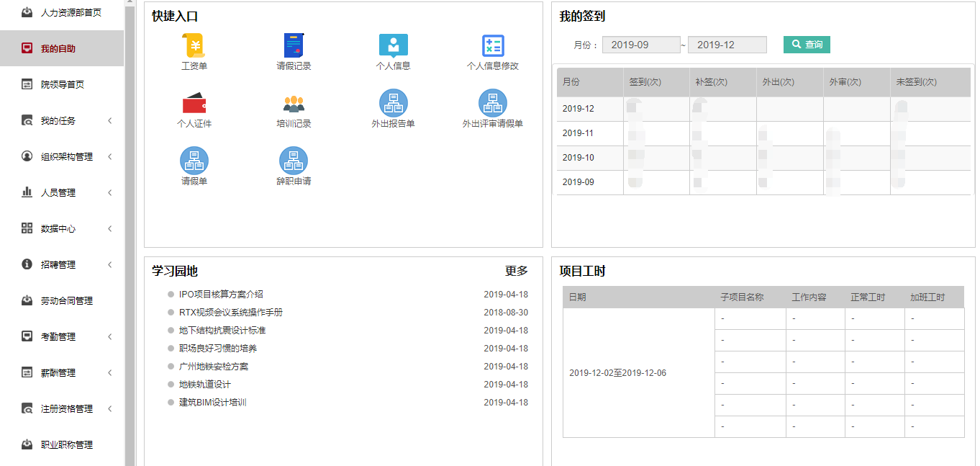Open 广州地铁安检方案 article

tap(214, 366)
